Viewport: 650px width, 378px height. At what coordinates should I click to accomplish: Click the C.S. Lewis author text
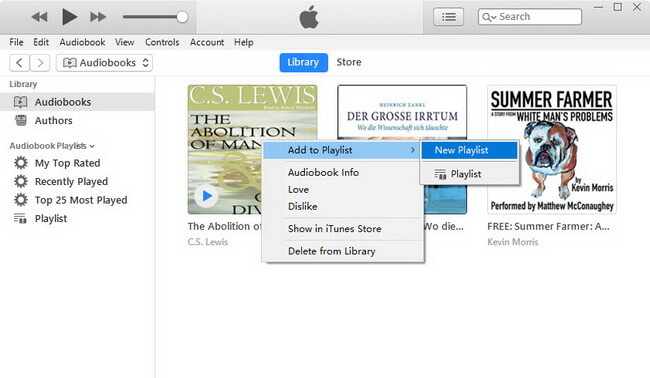[x=208, y=242]
